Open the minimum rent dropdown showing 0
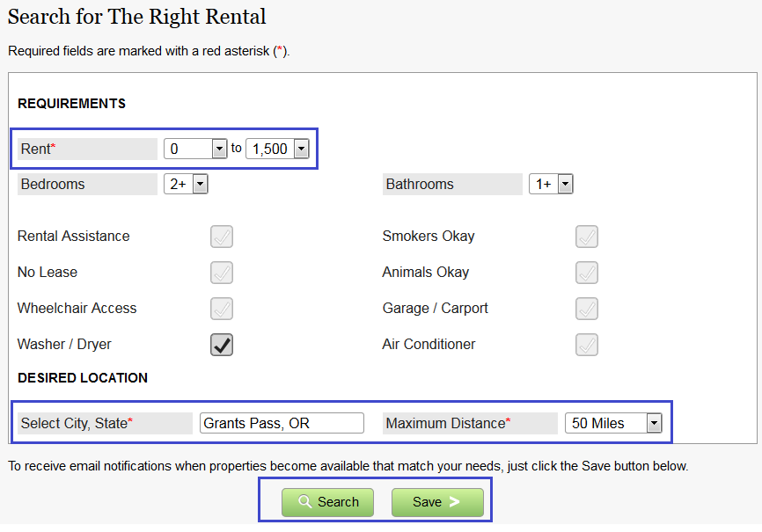The height and width of the screenshot is (532, 762). click(196, 149)
